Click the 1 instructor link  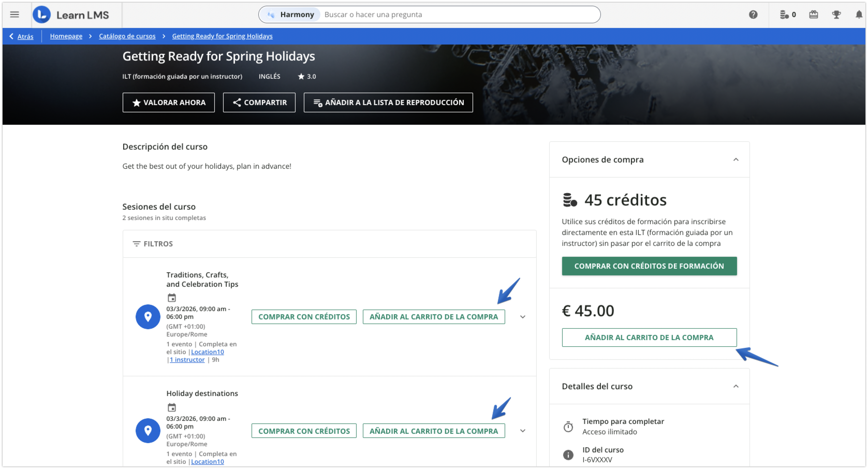(x=187, y=360)
